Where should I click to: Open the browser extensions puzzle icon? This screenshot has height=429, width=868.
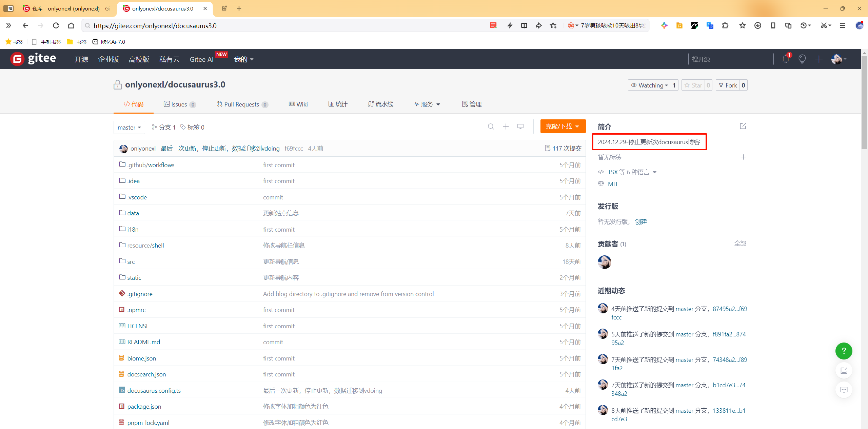[725, 25]
